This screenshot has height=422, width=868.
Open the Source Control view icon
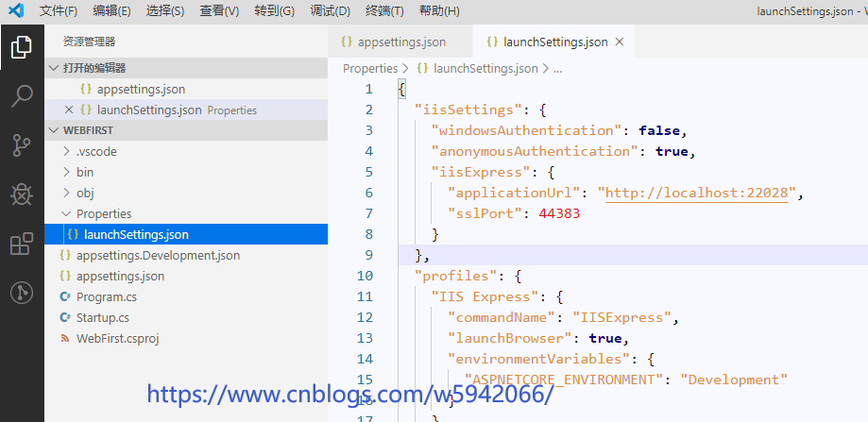pyautogui.click(x=21, y=144)
